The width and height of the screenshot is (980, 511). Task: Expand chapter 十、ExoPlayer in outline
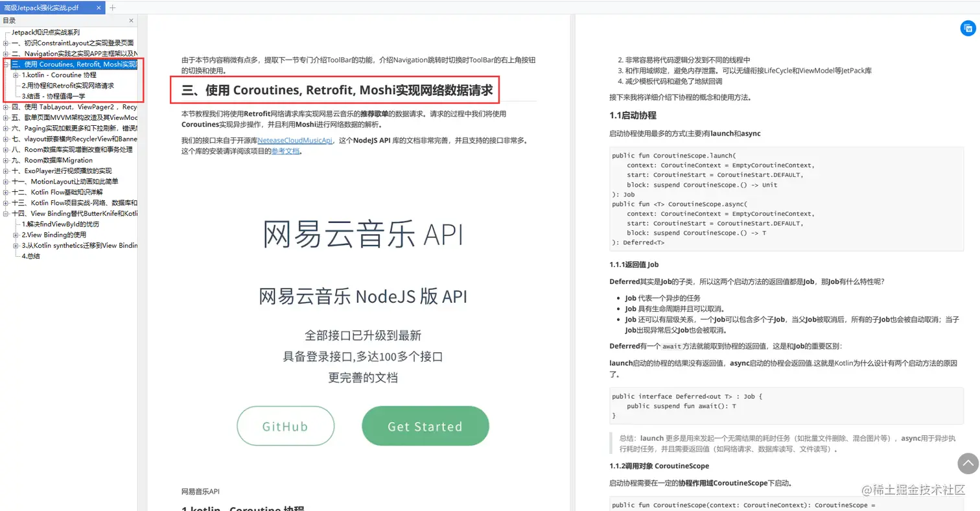[6, 171]
